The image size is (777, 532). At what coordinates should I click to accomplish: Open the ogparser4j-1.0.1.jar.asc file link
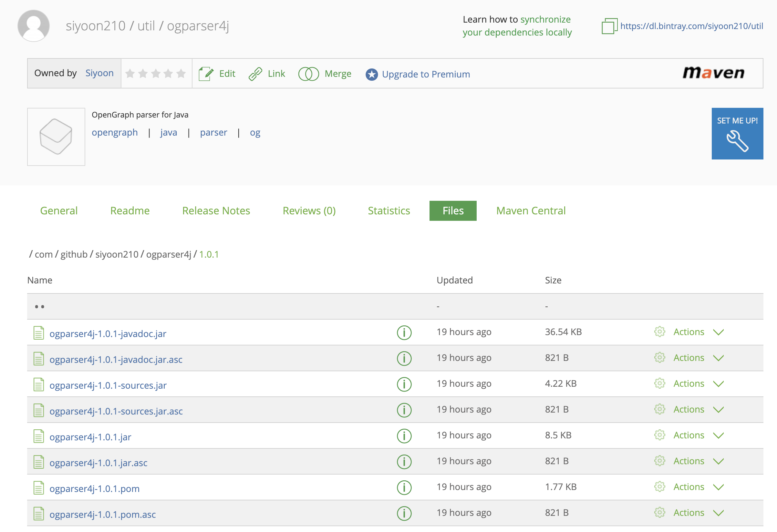pos(98,463)
